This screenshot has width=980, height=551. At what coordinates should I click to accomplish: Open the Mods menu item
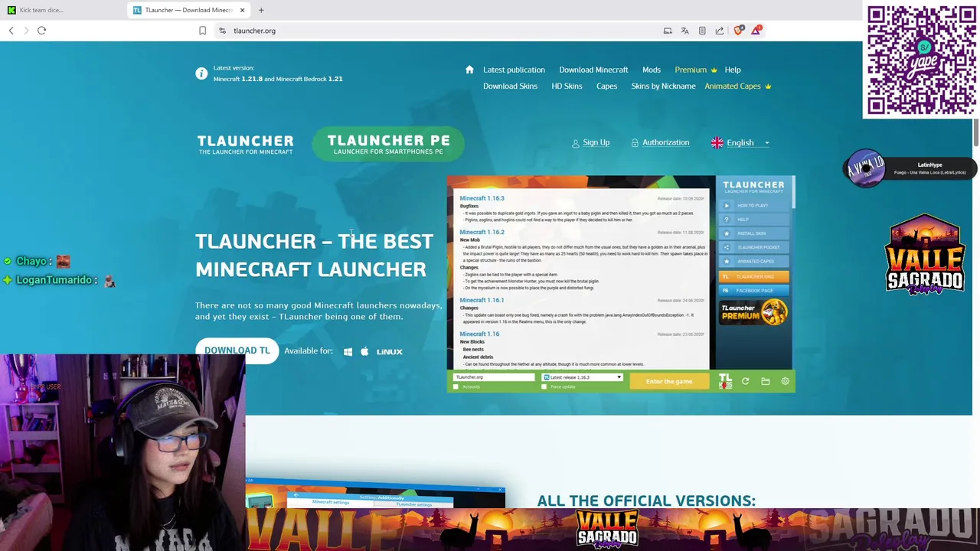coord(652,70)
